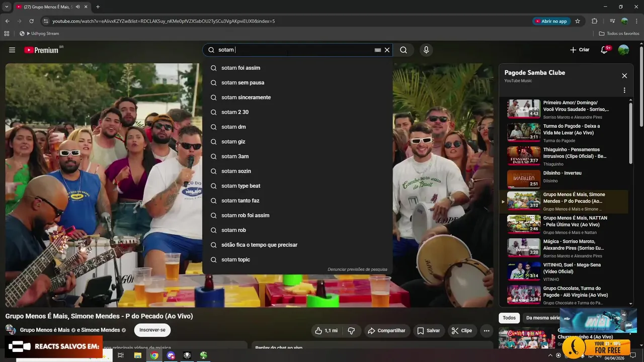Open Chrome extensions puzzle icon
This screenshot has height=362, width=644.
click(595, 21)
